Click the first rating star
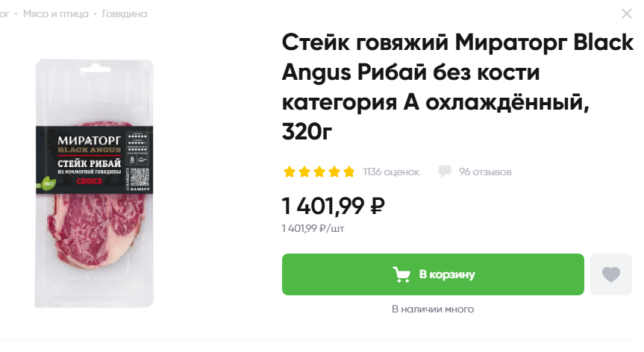Viewport: 644px width, 352px height. (x=290, y=172)
